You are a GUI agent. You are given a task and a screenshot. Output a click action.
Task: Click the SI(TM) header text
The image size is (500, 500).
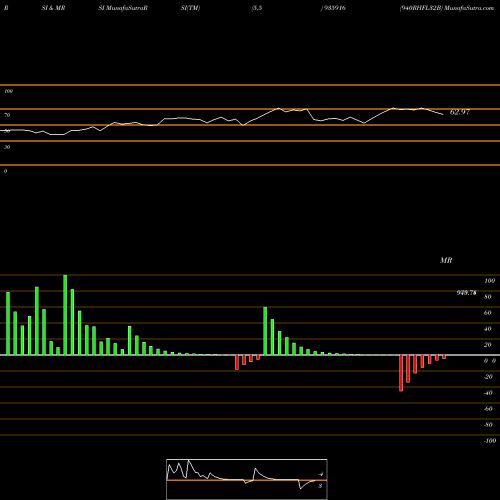(190, 8)
